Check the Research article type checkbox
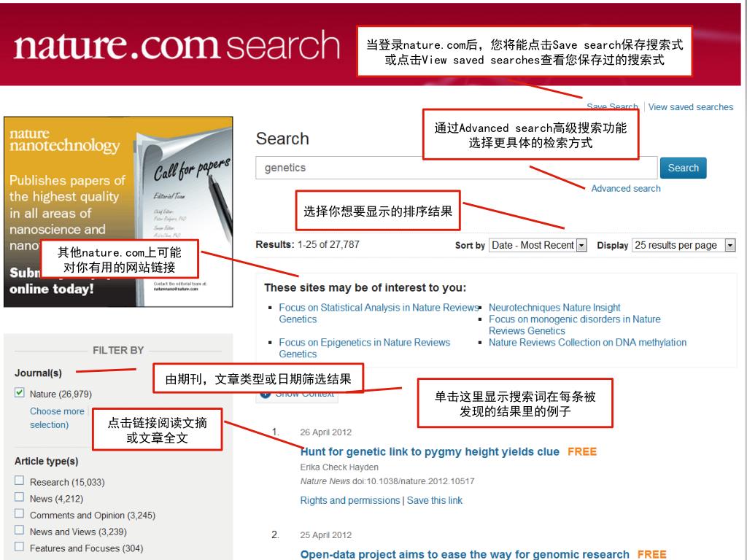The height and width of the screenshot is (560, 747). [19, 480]
